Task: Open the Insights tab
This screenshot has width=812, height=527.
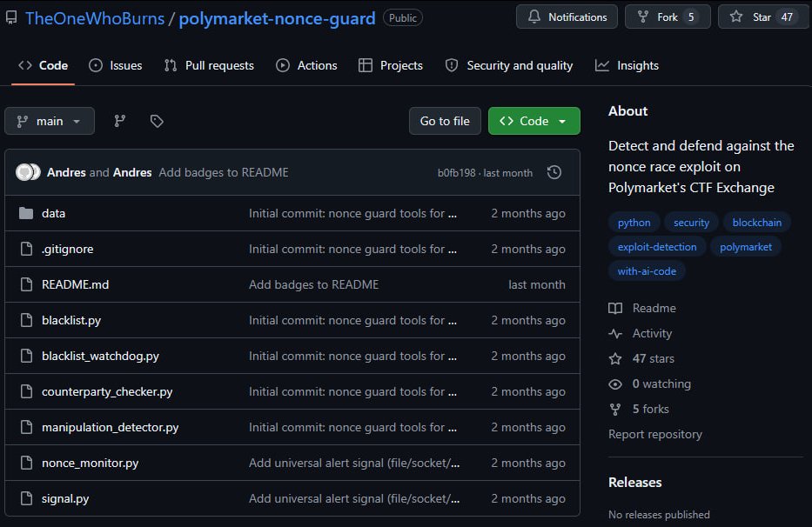Action: [627, 66]
